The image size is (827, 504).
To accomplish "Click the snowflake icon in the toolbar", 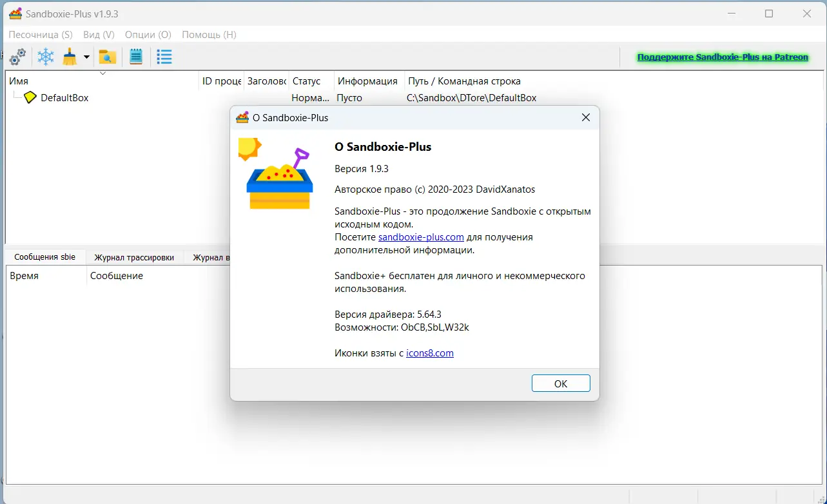I will (46, 57).
